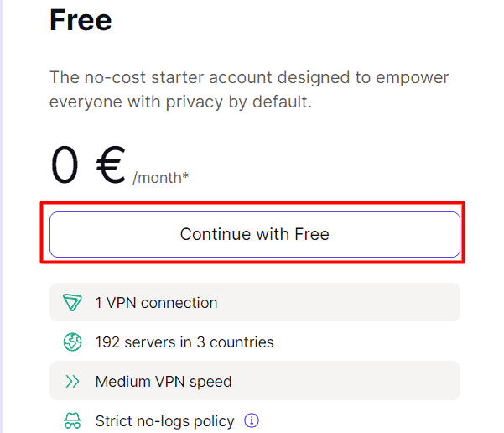Select the "1 VPN connection" feature text
Image resolution: width=504 pixels, height=433 pixels.
click(156, 303)
